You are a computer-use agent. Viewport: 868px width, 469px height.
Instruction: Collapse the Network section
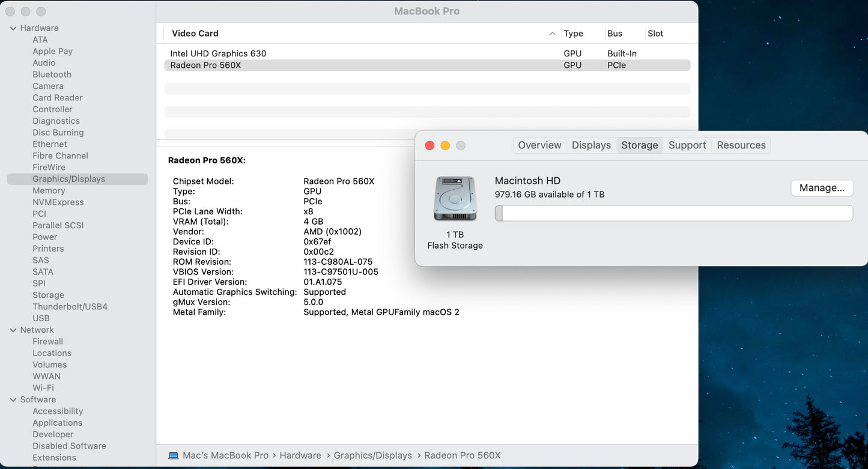pos(13,330)
